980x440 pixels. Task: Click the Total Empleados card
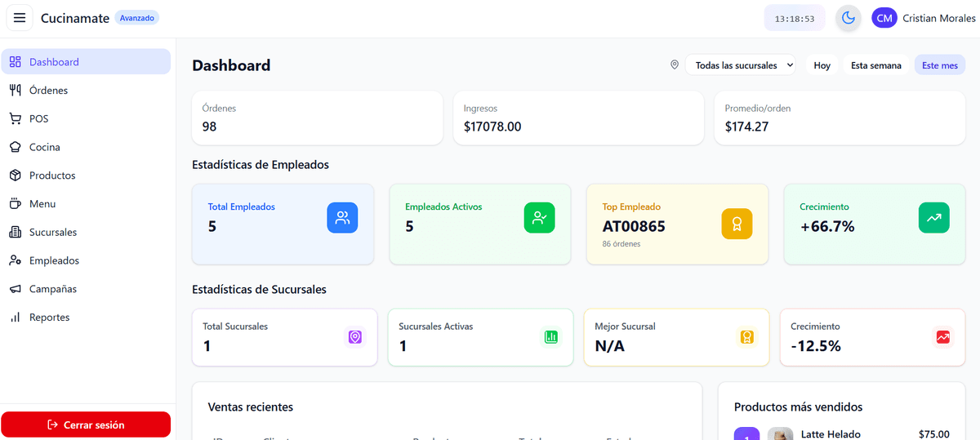(283, 224)
